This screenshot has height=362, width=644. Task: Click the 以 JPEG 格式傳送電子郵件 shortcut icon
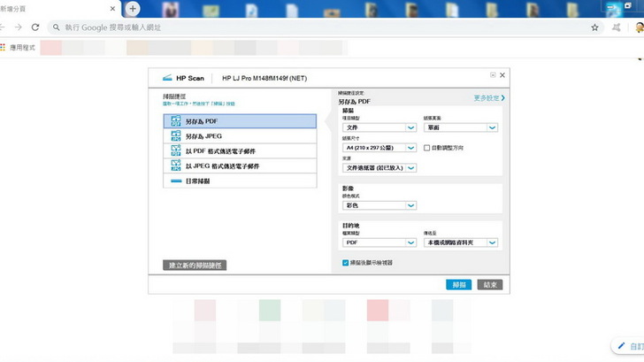point(173,166)
